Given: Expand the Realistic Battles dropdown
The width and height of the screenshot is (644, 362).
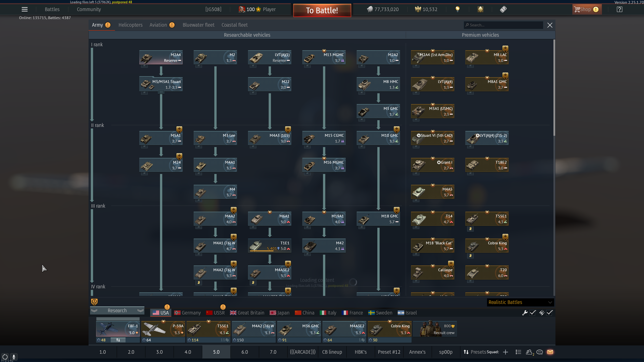Looking at the screenshot, I should pos(520,302).
